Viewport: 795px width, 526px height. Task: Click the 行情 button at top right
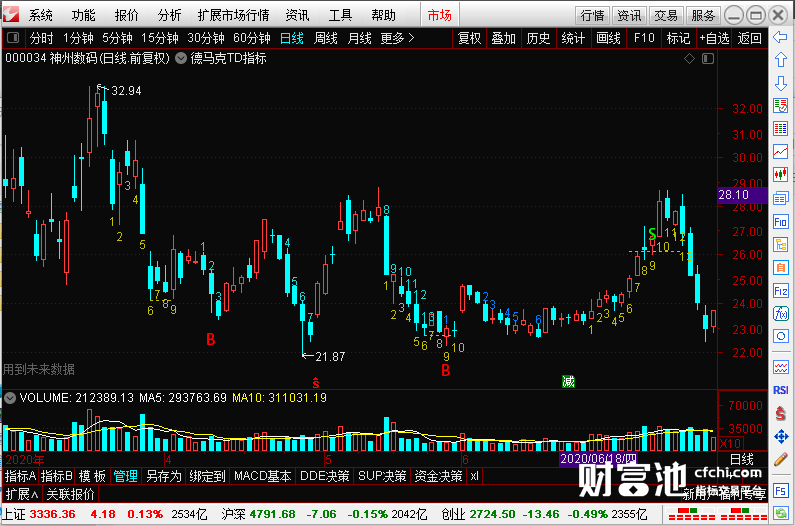(593, 16)
